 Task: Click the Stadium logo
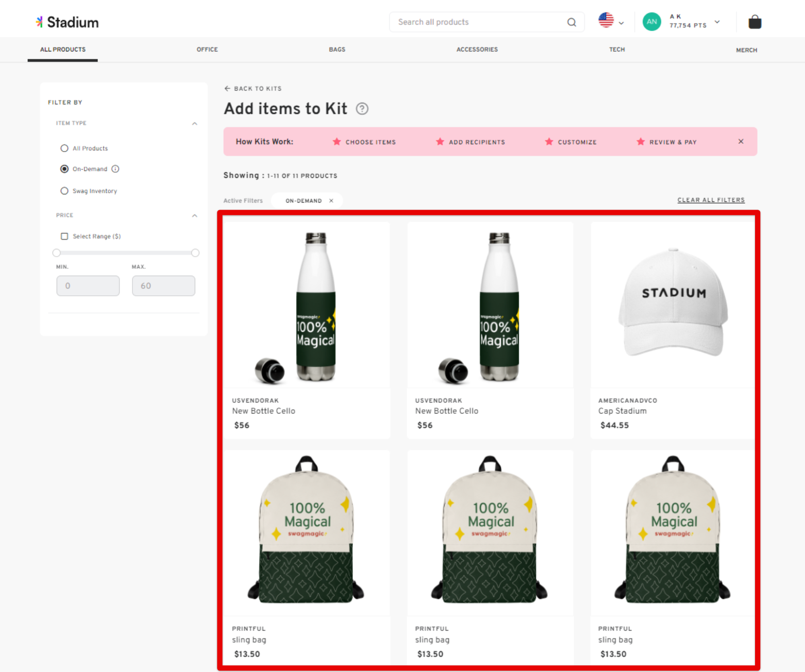click(x=66, y=22)
